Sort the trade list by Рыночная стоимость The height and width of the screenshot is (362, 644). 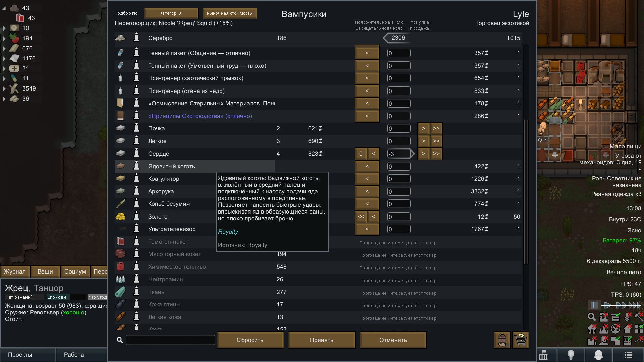[229, 13]
